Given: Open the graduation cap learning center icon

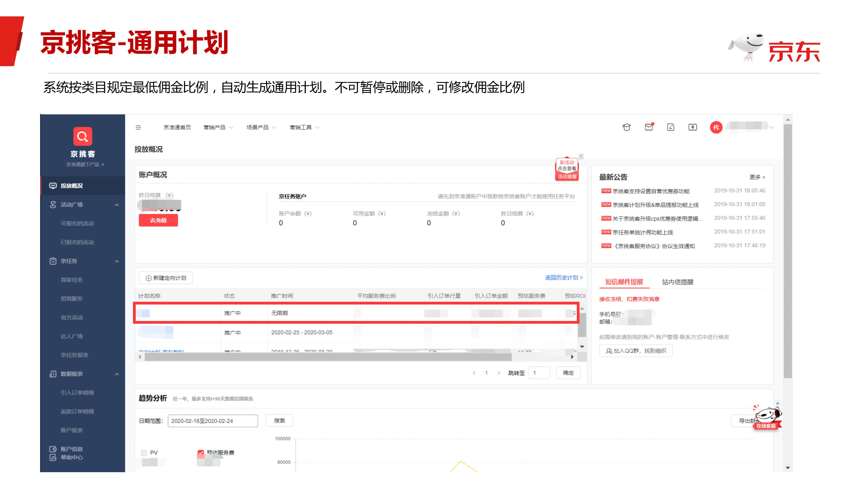Looking at the screenshot, I should tap(626, 127).
